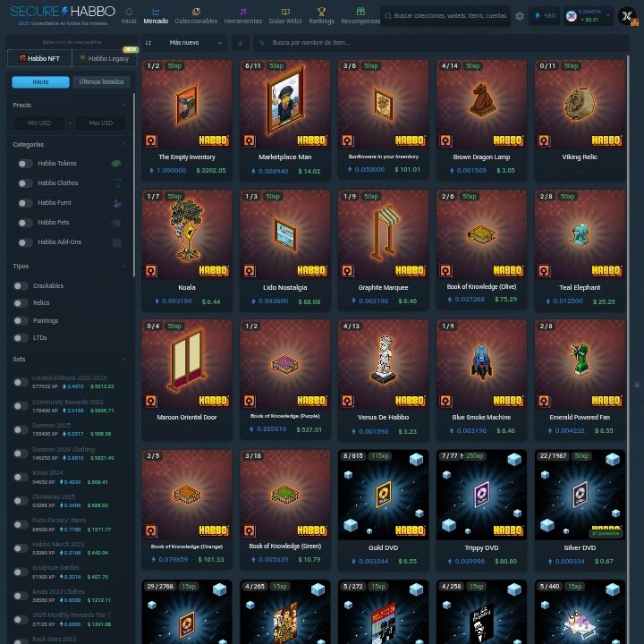Select the Inicio filter tab

tap(40, 82)
